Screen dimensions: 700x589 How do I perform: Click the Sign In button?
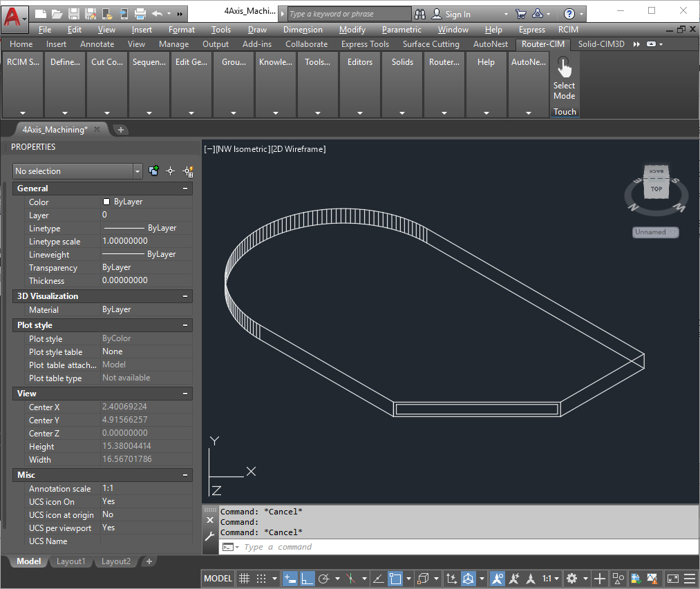[457, 14]
